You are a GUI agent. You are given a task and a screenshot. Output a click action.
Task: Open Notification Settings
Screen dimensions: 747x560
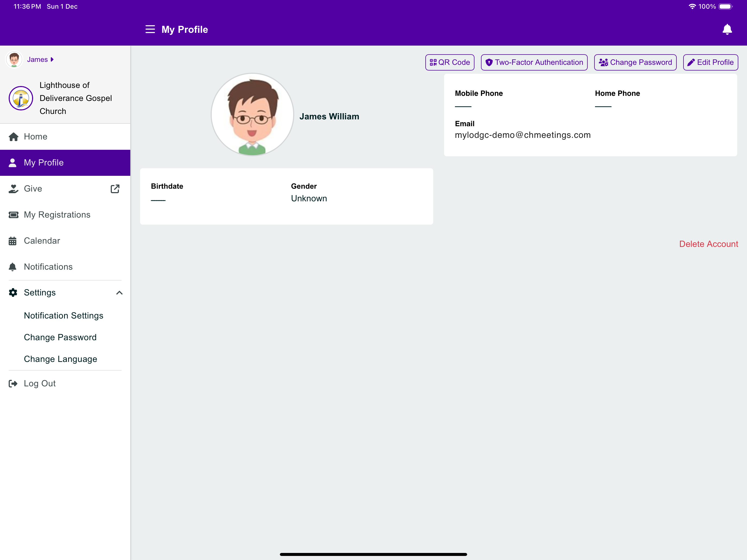click(x=64, y=316)
